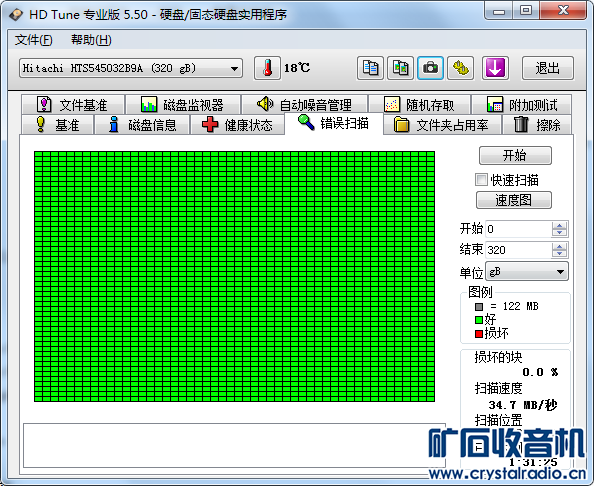Open 文件夹占用率 tab
The height and width of the screenshot is (486, 594).
click(442, 125)
